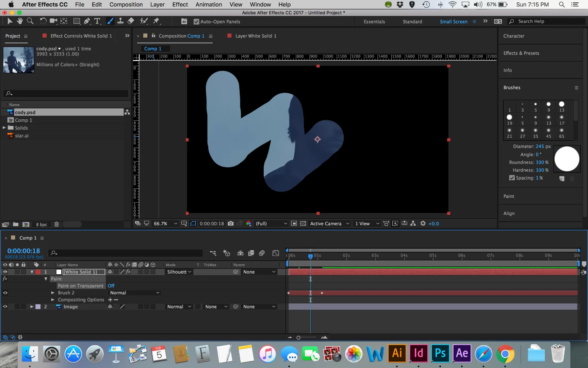588x368 pixels.
Task: Select the Rotation tool
Action: [43, 21]
